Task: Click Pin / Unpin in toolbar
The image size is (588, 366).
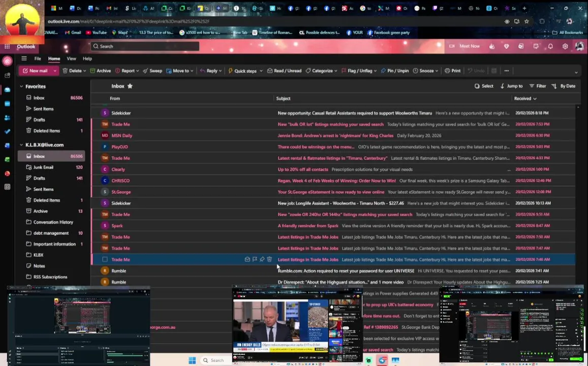Action: 394,71
